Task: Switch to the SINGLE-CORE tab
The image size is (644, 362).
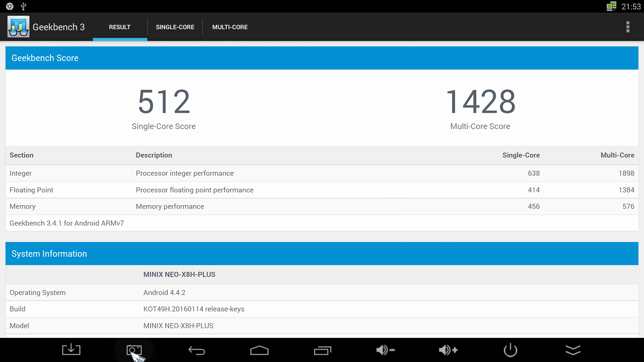Action: click(x=175, y=27)
